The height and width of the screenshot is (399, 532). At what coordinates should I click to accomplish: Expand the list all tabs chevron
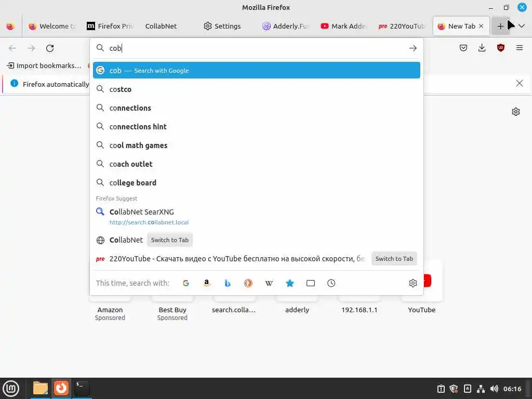pyautogui.click(x=522, y=26)
